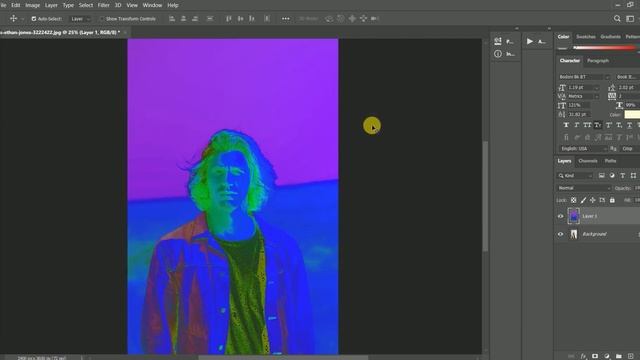The image size is (640, 360).
Task: Switch to the Paths tab
Action: (x=611, y=161)
